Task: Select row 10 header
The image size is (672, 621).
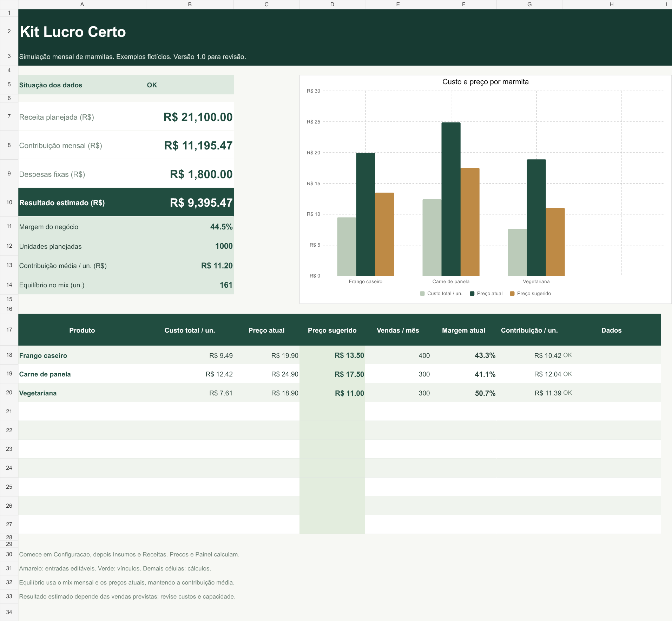Action: [9, 202]
